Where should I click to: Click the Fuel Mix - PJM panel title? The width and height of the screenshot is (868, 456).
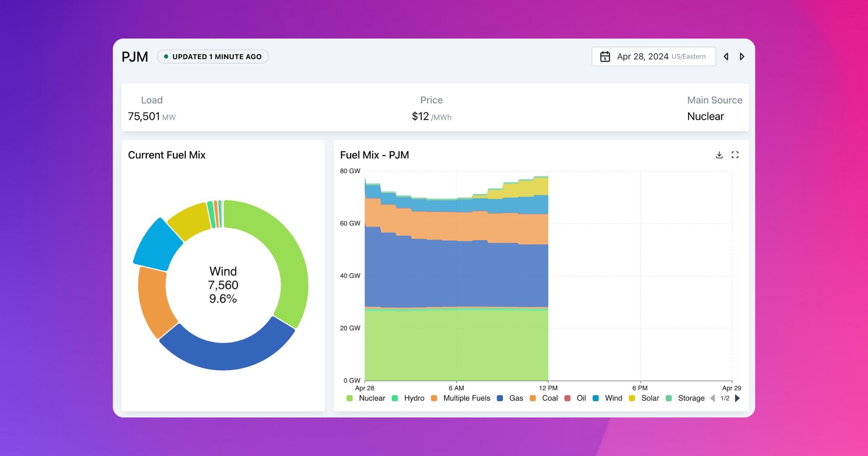pyautogui.click(x=374, y=155)
